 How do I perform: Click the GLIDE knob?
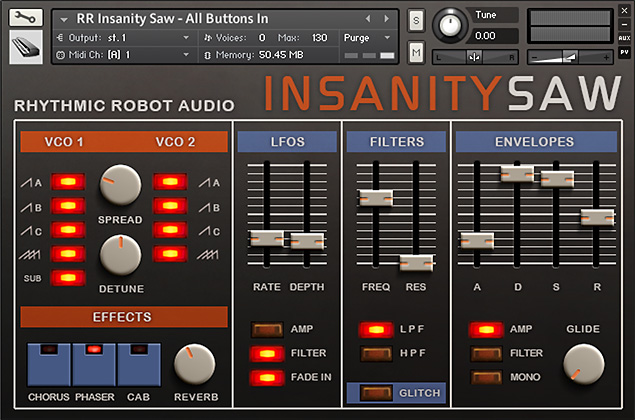584,365
